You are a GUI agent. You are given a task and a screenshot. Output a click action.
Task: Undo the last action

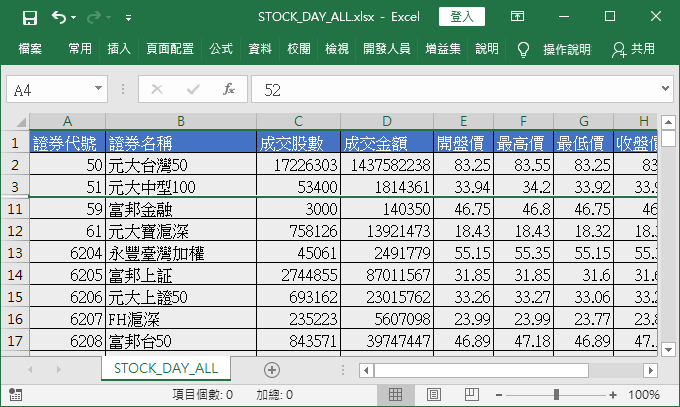click(x=59, y=17)
